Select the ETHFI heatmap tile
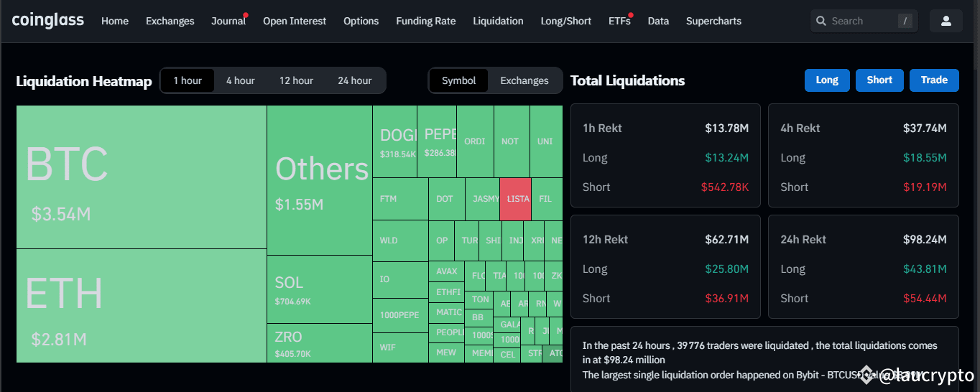 pyautogui.click(x=447, y=292)
